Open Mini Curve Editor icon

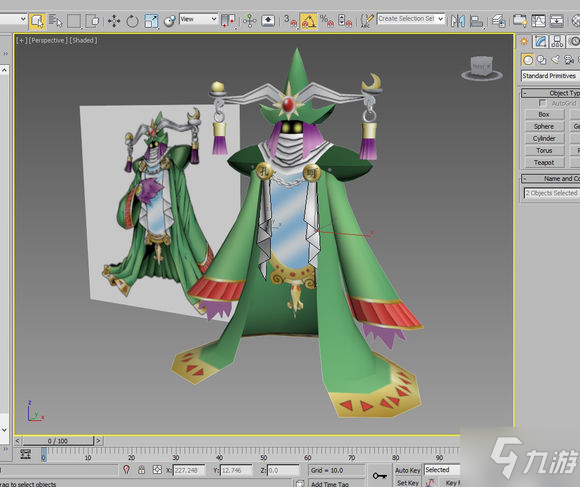click(26, 454)
